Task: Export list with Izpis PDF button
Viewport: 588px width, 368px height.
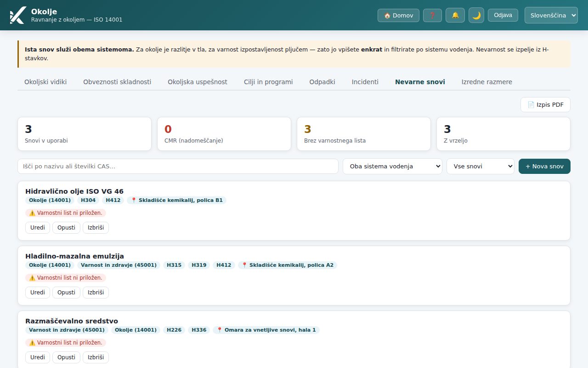Action: [545, 105]
